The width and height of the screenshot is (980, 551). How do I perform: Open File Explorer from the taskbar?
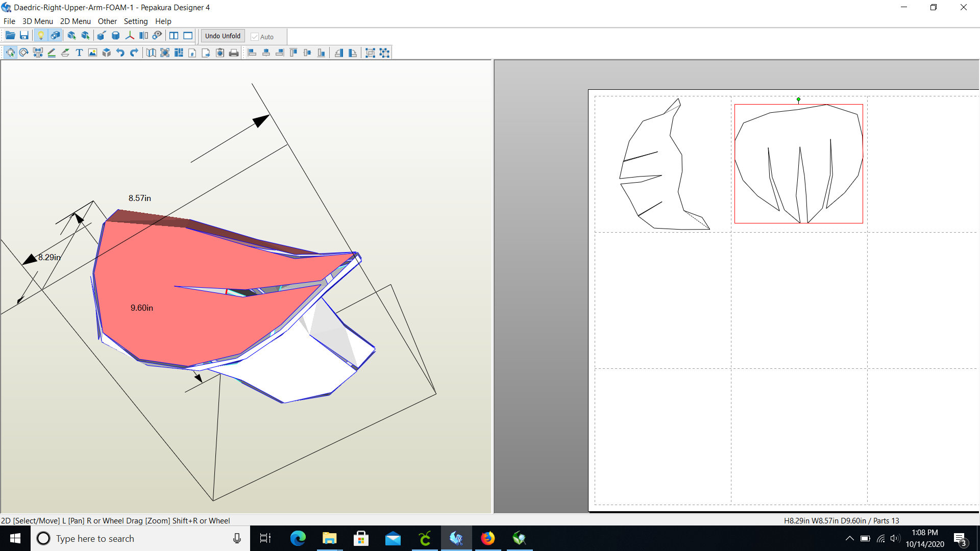330,538
